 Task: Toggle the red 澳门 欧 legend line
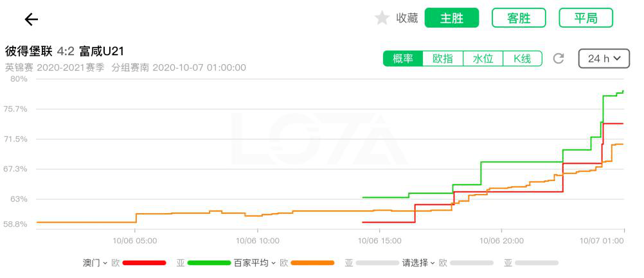[144, 263]
